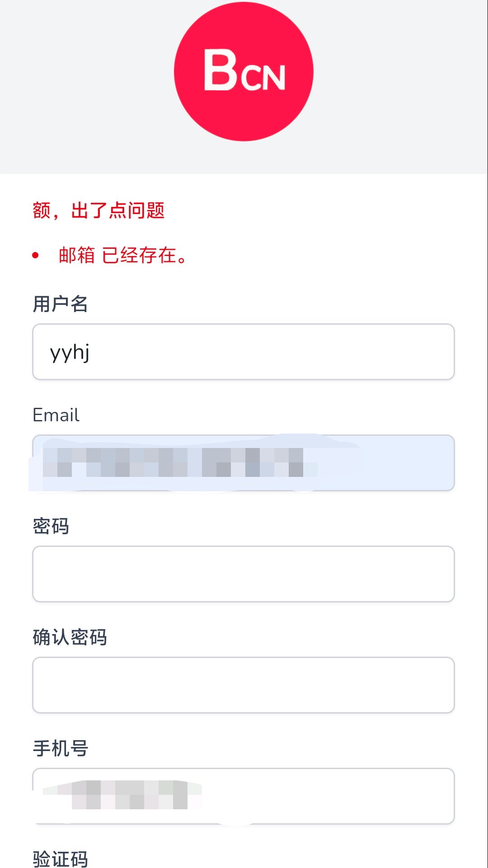Click the white letter B in logo
The width and height of the screenshot is (488, 868).
pyautogui.click(x=220, y=70)
